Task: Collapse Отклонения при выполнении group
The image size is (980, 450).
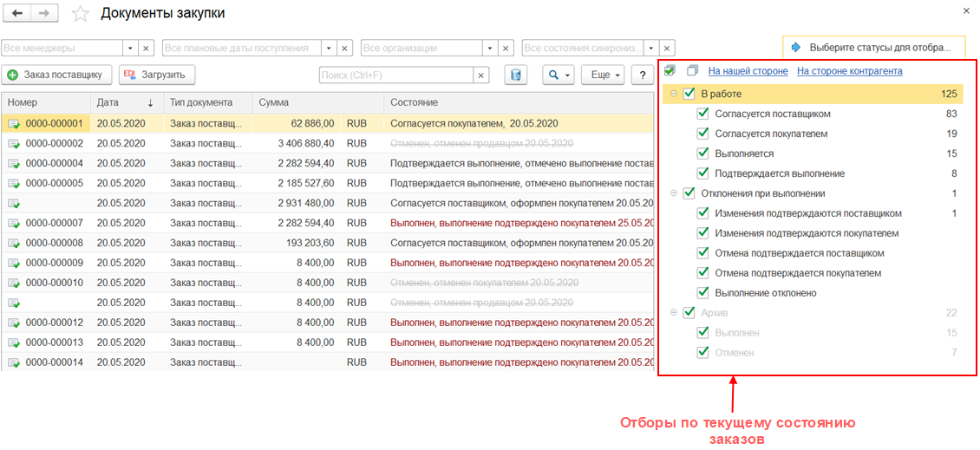Action: tap(674, 193)
